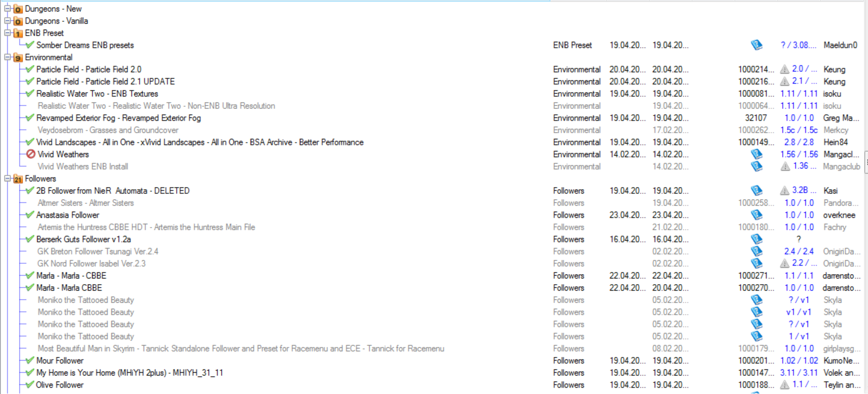Click blue flag icon in Anastasia Follower row
This screenshot has height=394, width=868.
tap(756, 215)
